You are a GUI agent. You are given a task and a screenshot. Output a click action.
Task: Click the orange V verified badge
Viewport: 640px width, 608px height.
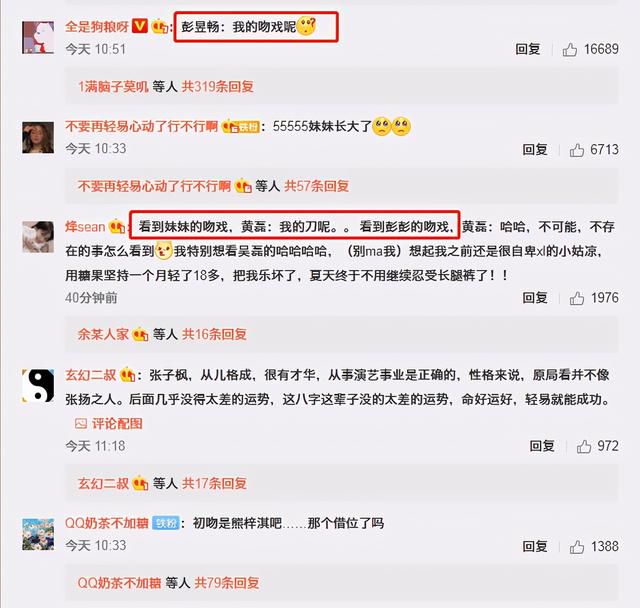(140, 26)
